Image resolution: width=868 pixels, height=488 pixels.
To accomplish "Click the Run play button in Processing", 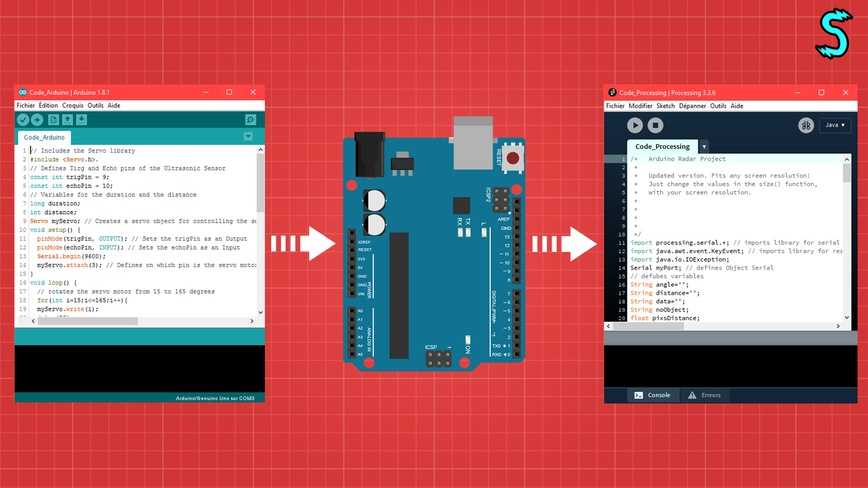I will (x=635, y=125).
